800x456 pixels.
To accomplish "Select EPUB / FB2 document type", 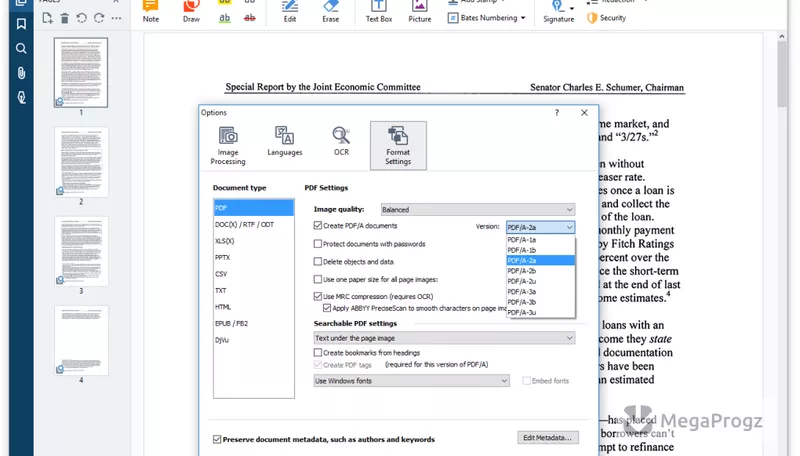I will coord(254,323).
